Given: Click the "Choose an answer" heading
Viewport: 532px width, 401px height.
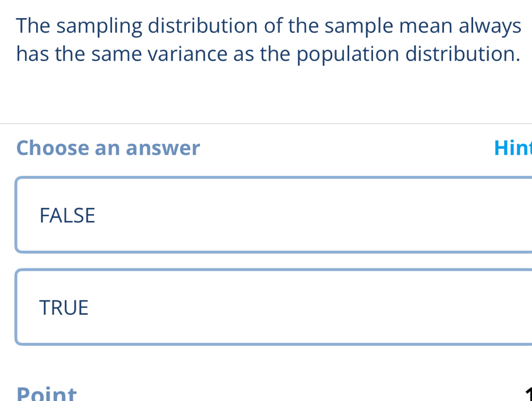Looking at the screenshot, I should [108, 148].
